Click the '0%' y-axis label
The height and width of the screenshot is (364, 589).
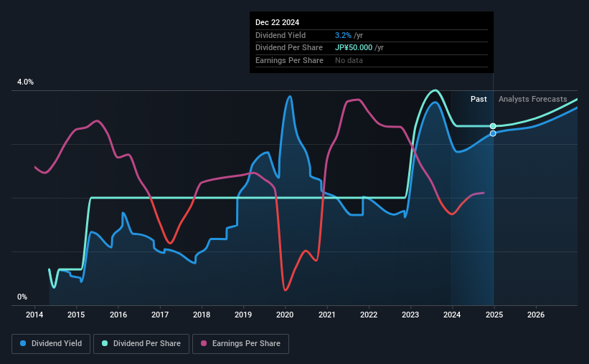pos(22,297)
